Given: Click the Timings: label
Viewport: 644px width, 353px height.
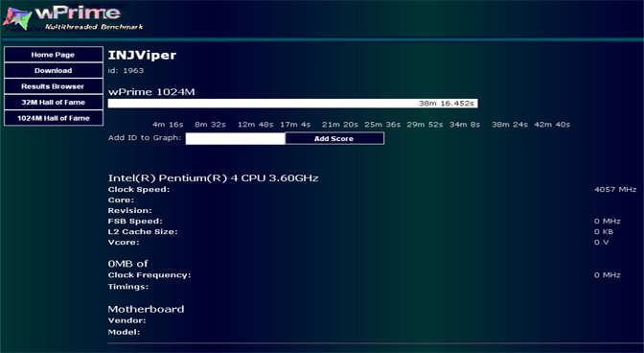Looking at the screenshot, I should [128, 287].
